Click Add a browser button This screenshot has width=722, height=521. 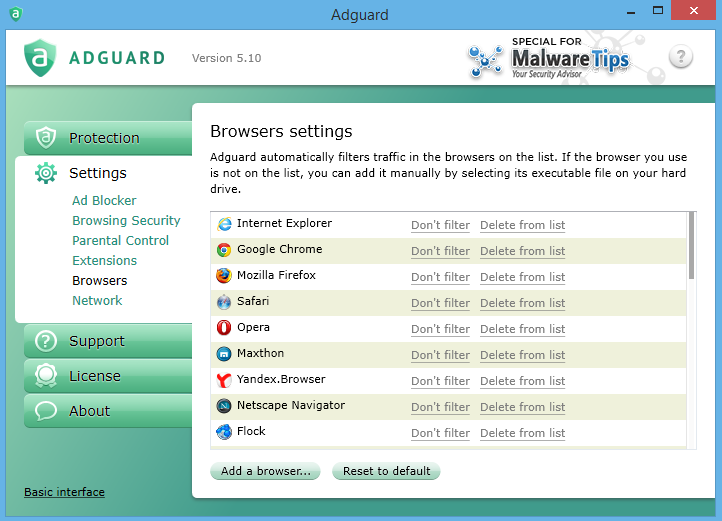click(x=265, y=471)
